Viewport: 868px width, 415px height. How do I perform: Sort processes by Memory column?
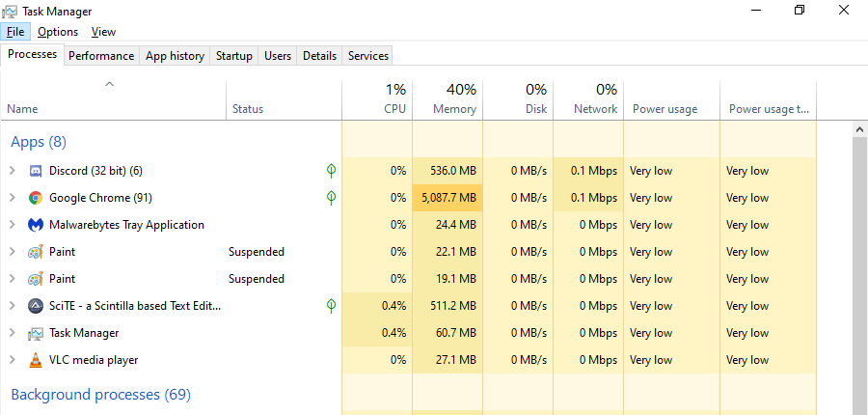pyautogui.click(x=448, y=99)
